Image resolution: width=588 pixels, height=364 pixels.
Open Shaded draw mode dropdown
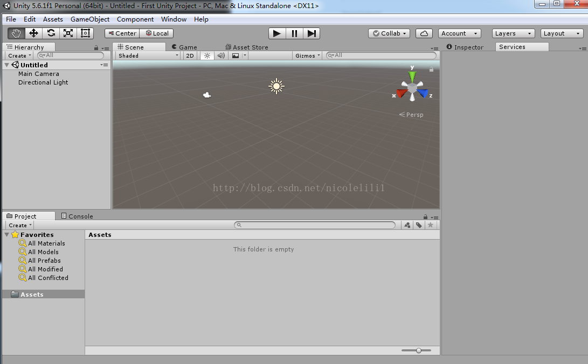pyautogui.click(x=148, y=55)
